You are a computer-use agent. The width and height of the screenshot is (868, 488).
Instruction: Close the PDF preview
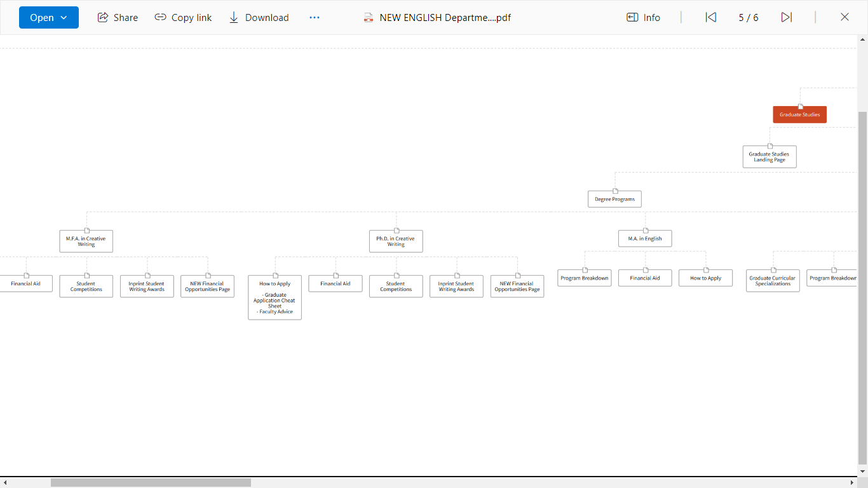pos(844,18)
